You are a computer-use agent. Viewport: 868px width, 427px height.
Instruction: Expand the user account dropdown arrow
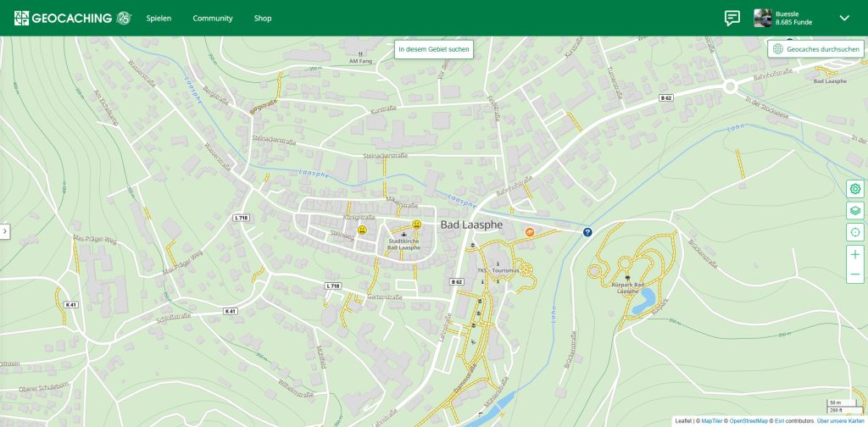point(843,18)
